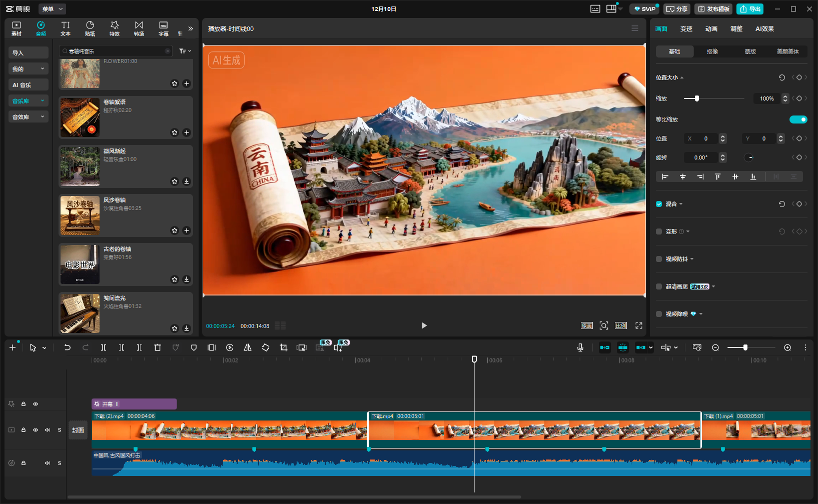818x504 pixels.
Task: Toggle the 等比缩放 uniform scale switch
Action: click(798, 119)
